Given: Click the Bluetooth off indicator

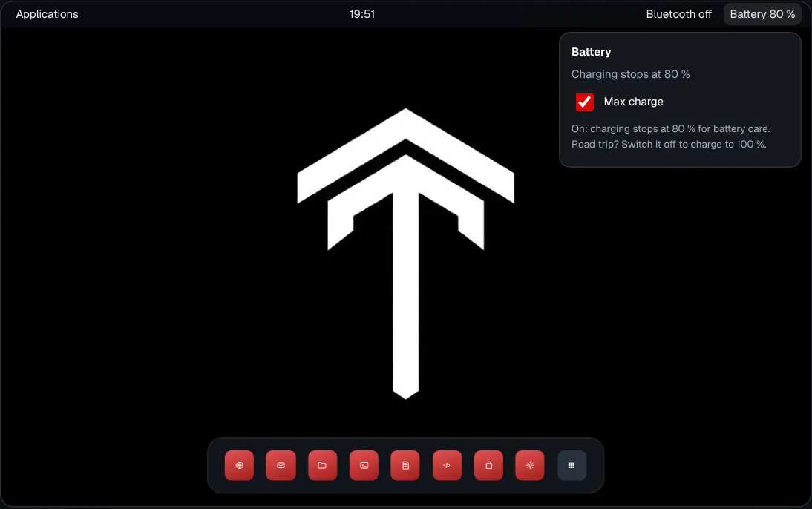Looking at the screenshot, I should coord(678,14).
